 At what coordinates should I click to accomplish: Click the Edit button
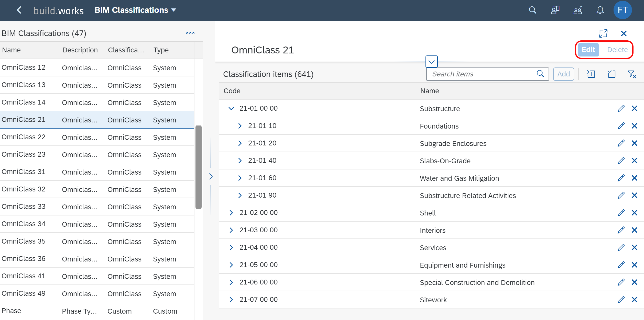point(588,50)
